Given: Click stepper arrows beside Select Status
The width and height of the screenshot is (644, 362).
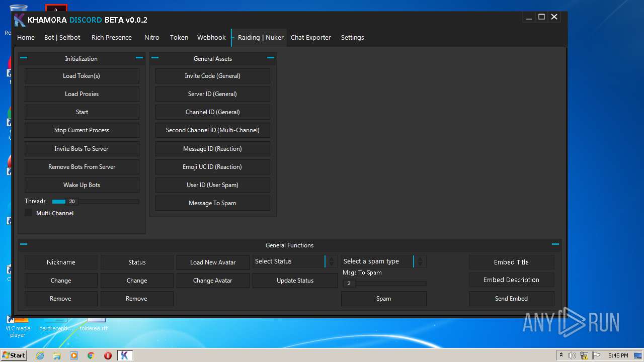Looking at the screenshot, I should point(332,261).
